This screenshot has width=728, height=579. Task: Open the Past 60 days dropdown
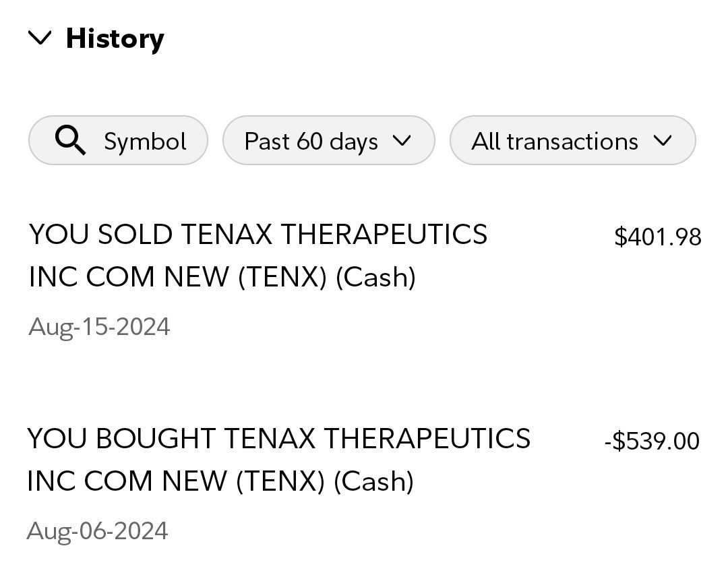pos(311,141)
